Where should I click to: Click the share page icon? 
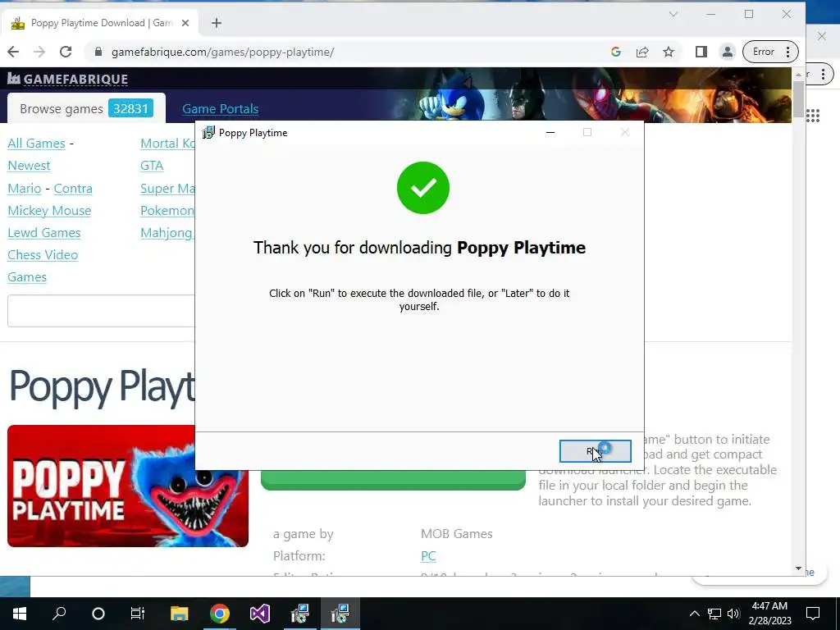pyautogui.click(x=642, y=52)
